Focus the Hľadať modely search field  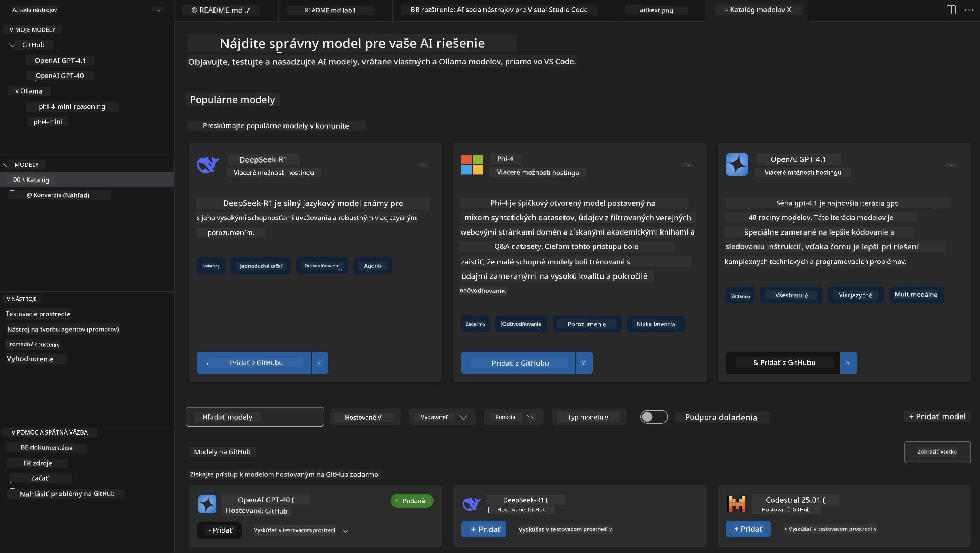(x=255, y=417)
